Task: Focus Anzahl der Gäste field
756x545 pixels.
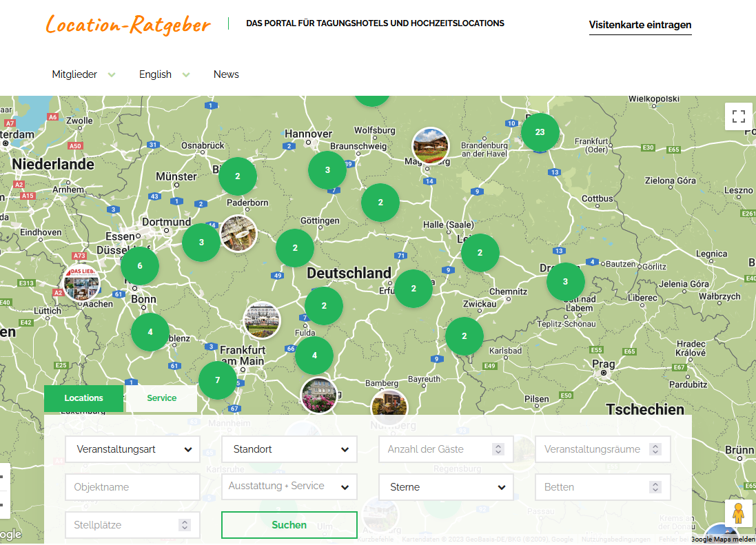Action: (x=446, y=450)
